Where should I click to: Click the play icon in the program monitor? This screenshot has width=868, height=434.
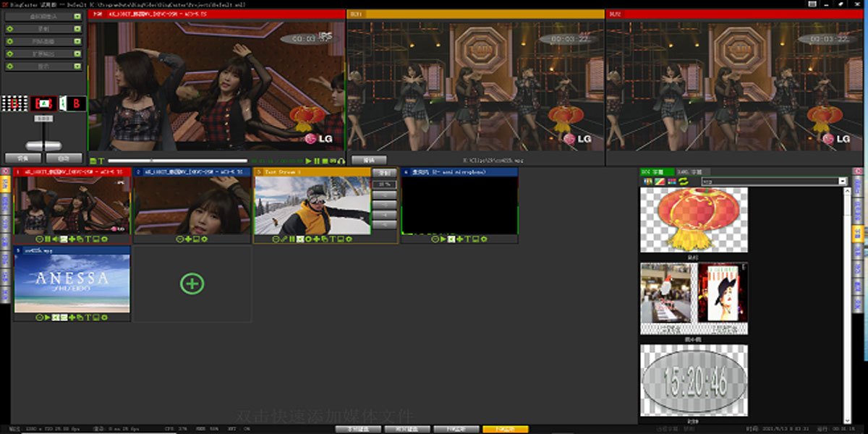(309, 161)
